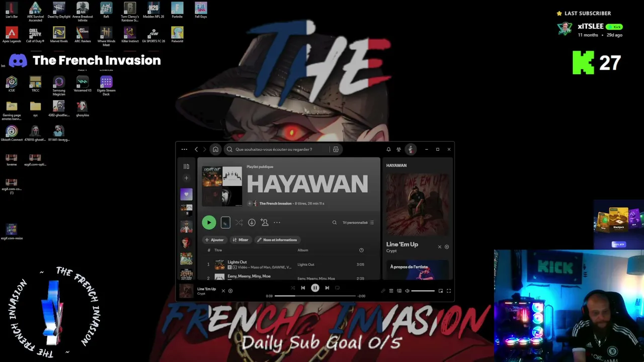
Task: Click the Ajouter button
Action: [214, 240]
